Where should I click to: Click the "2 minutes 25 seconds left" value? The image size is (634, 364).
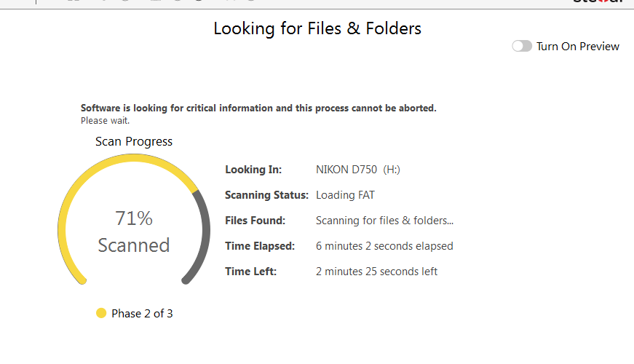[x=376, y=272]
